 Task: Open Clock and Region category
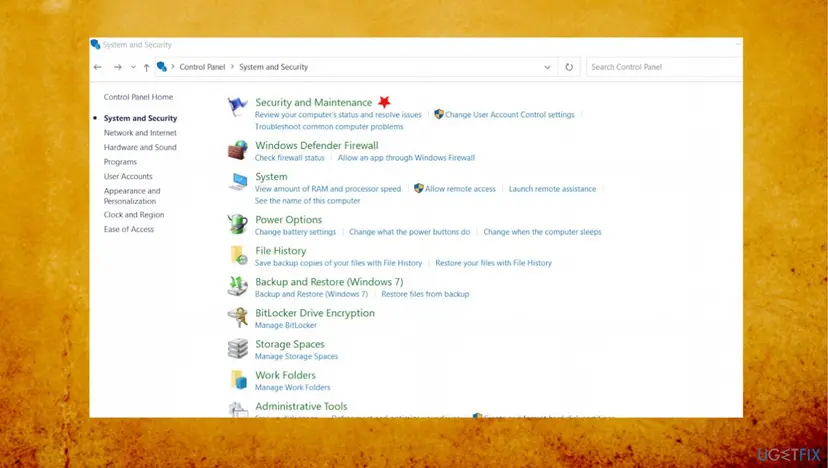click(x=134, y=215)
